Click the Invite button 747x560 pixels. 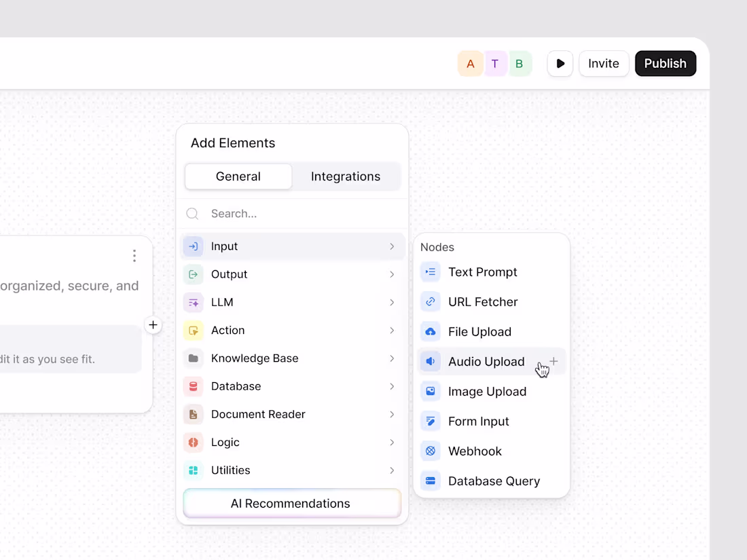604,63
